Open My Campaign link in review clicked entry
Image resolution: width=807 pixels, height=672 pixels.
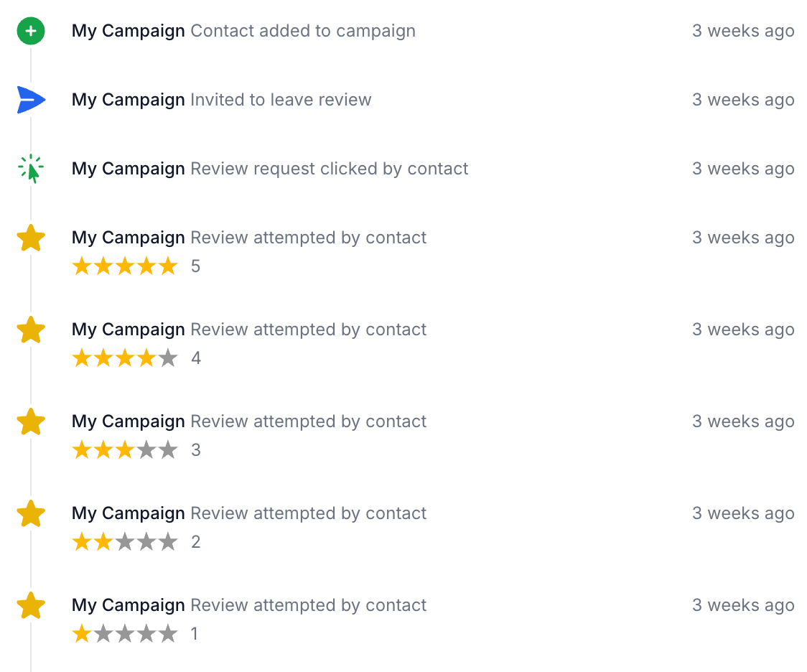coord(128,169)
